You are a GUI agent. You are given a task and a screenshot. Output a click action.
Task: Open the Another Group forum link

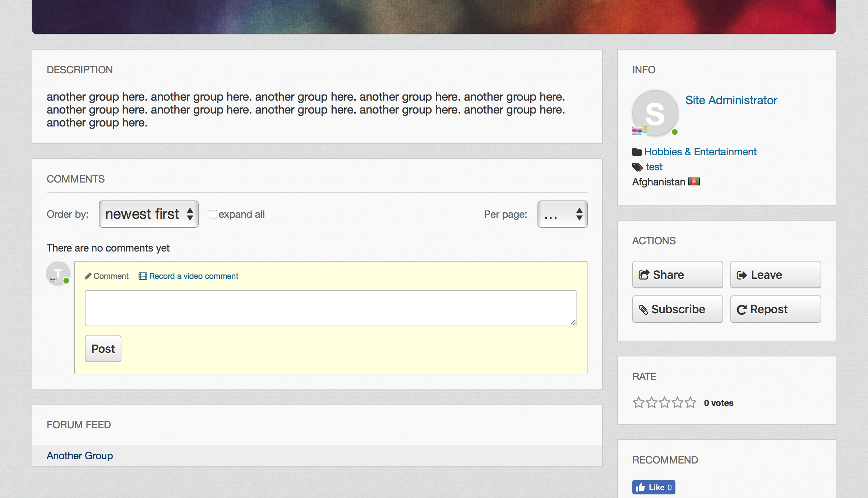(80, 456)
